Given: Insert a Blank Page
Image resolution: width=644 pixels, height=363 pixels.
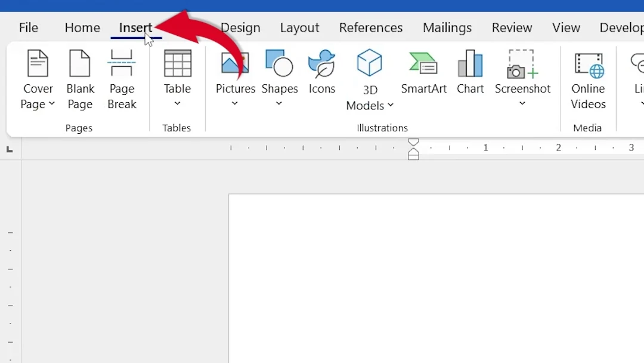Looking at the screenshot, I should pos(80,79).
